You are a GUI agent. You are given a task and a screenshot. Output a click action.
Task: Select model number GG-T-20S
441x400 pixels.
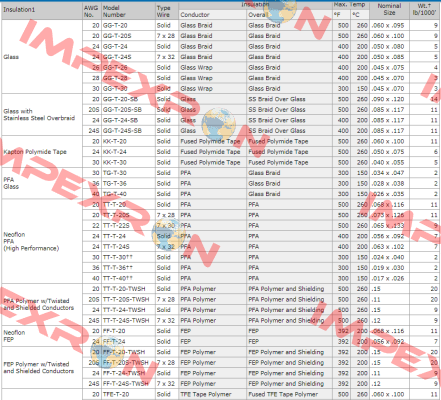coord(117,36)
